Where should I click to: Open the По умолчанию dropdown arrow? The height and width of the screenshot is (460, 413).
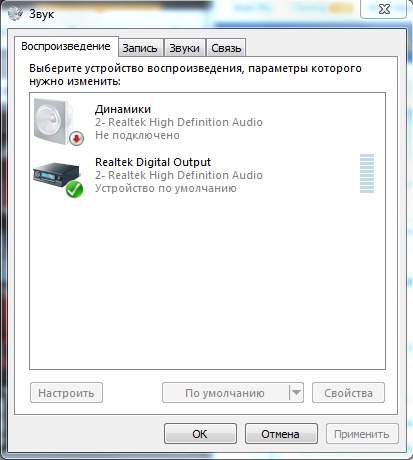[296, 393]
